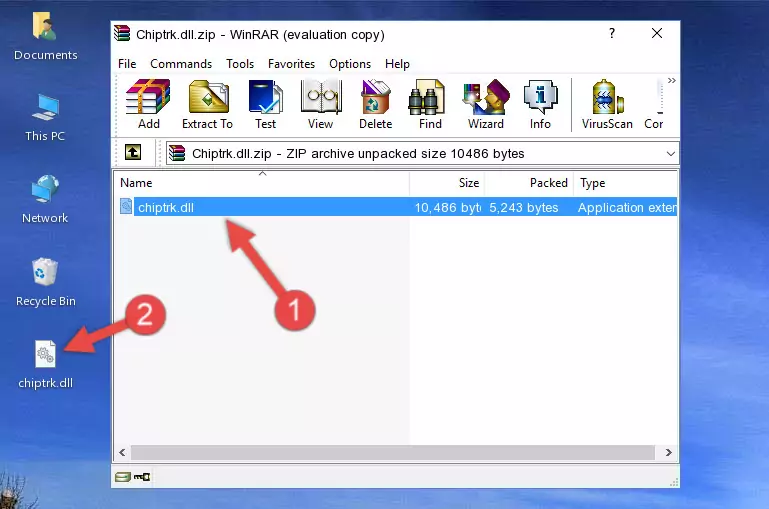The image size is (769, 509).
Task: Show archive Info
Action: pos(540,104)
